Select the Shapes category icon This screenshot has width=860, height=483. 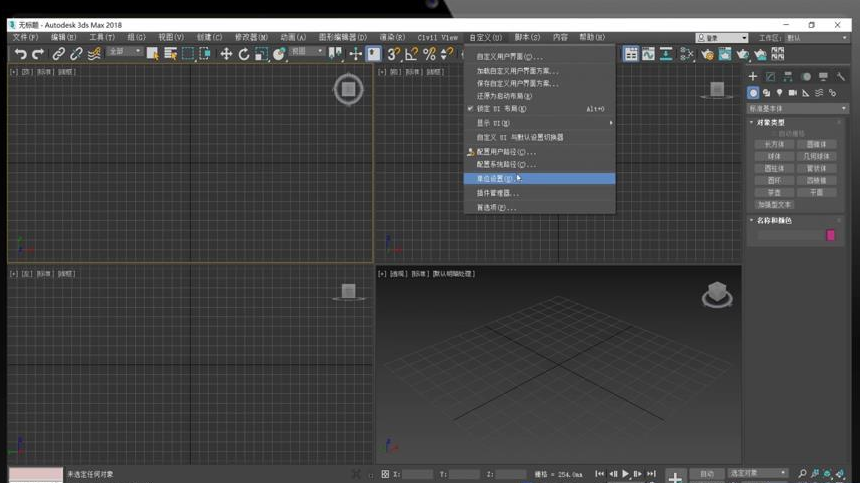[x=766, y=93]
